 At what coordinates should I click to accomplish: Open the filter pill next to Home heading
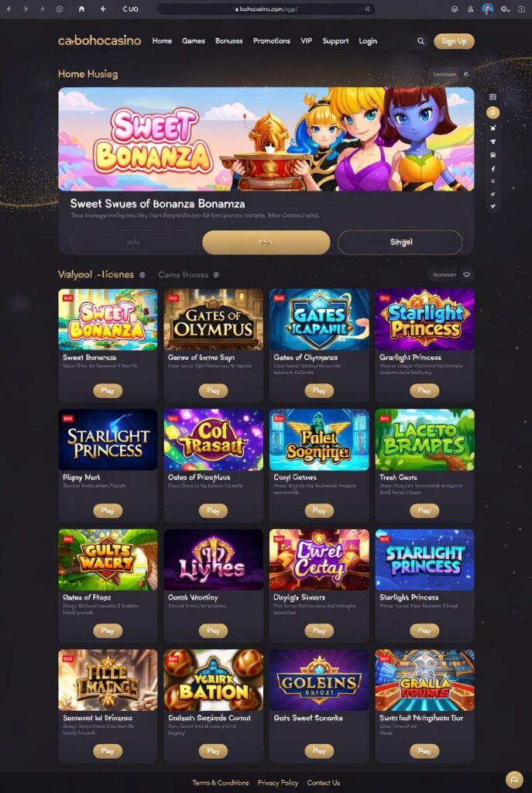(444, 74)
